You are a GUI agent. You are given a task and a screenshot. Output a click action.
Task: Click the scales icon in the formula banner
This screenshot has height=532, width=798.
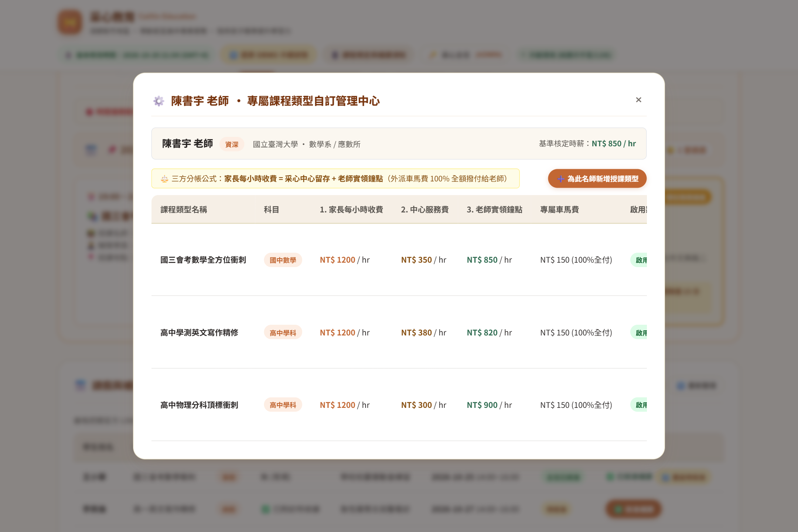point(164,179)
